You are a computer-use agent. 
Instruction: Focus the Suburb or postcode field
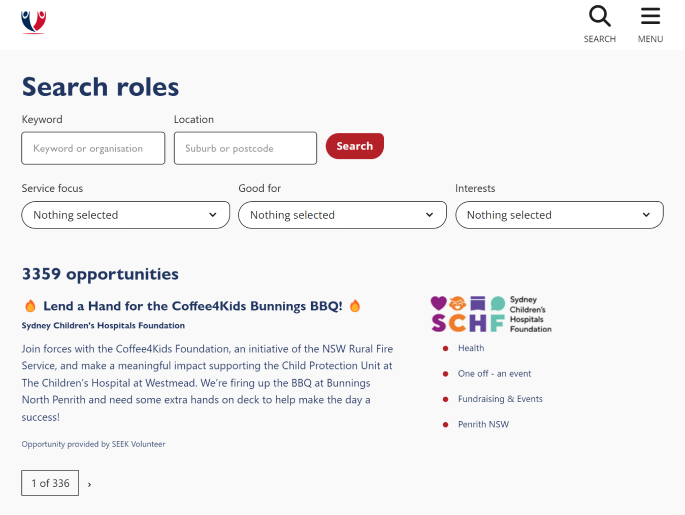[x=245, y=148]
